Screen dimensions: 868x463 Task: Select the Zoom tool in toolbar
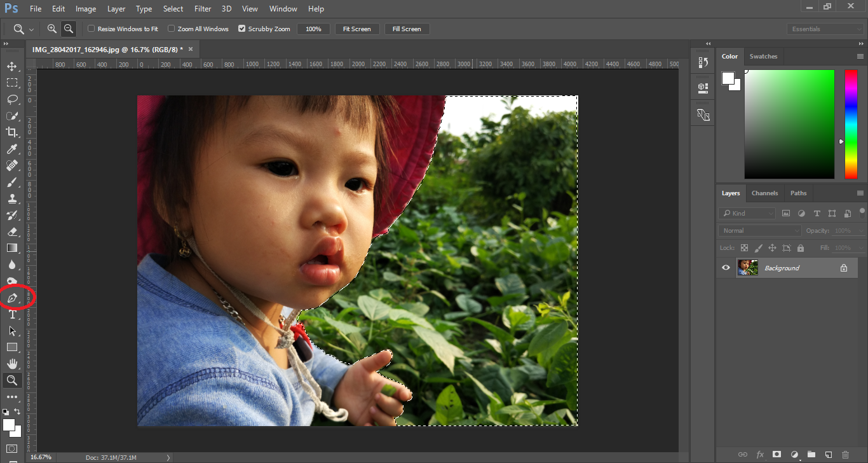12,380
